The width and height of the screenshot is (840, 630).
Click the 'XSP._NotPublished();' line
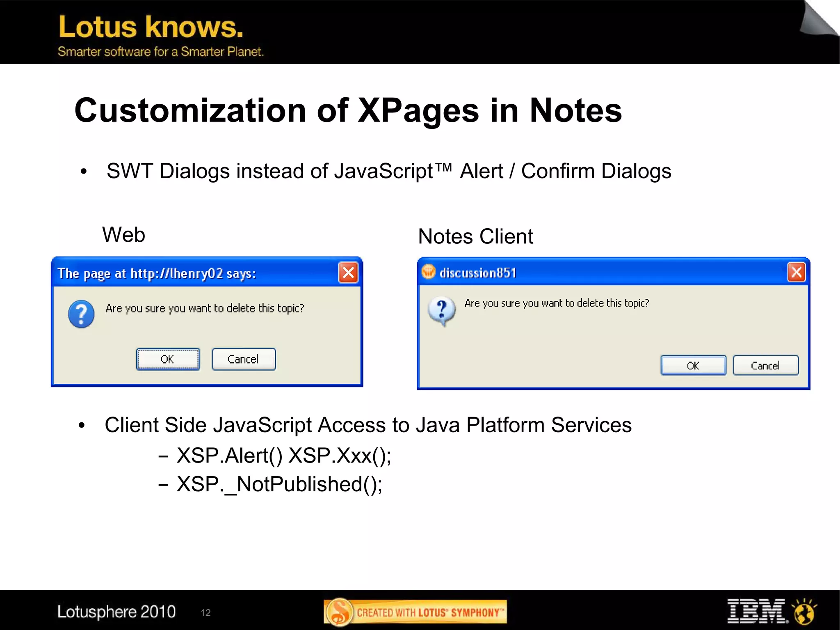coord(279,484)
